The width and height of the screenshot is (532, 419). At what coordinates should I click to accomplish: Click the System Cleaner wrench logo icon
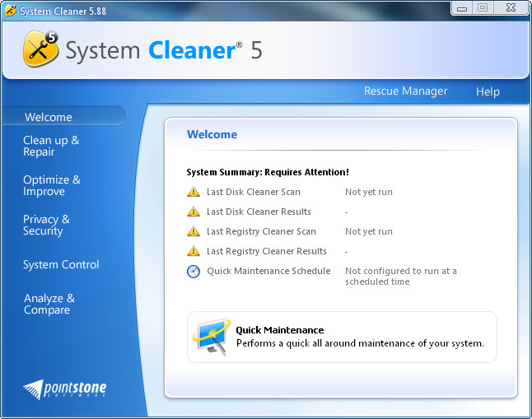click(40, 49)
